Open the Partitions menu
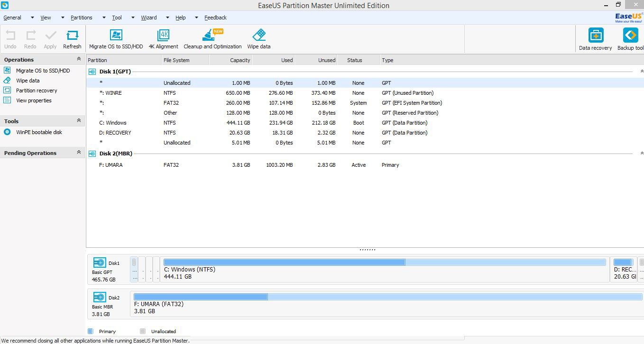Screen dimensions: 644x344 (x=82, y=18)
